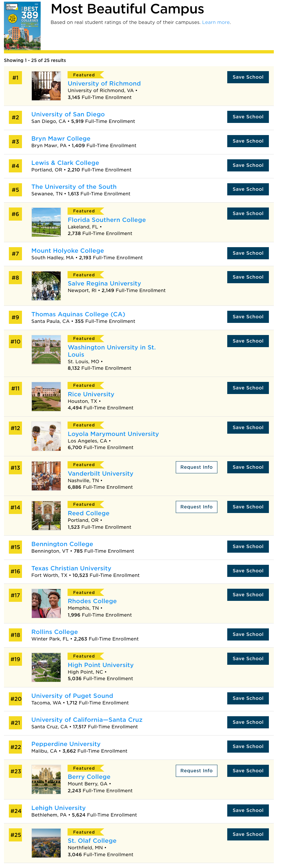Save University of San Diego school
Screen dimensions: 282x868
click(248, 117)
